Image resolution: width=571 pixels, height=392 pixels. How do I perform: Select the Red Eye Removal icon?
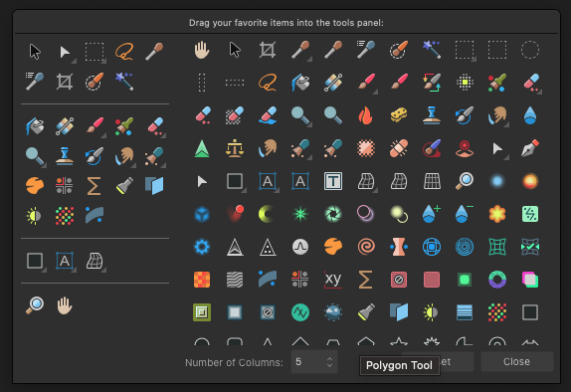pyautogui.click(x=465, y=148)
